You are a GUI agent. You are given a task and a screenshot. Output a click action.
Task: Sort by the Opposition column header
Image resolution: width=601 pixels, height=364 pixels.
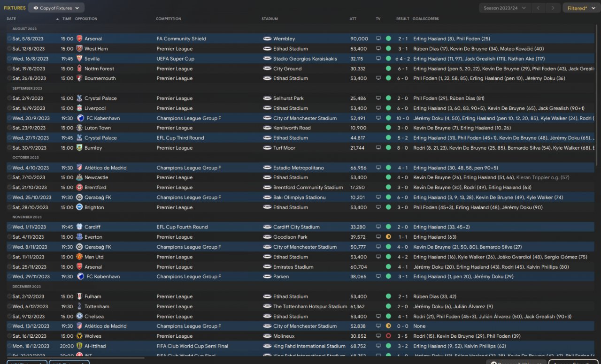[86, 19]
